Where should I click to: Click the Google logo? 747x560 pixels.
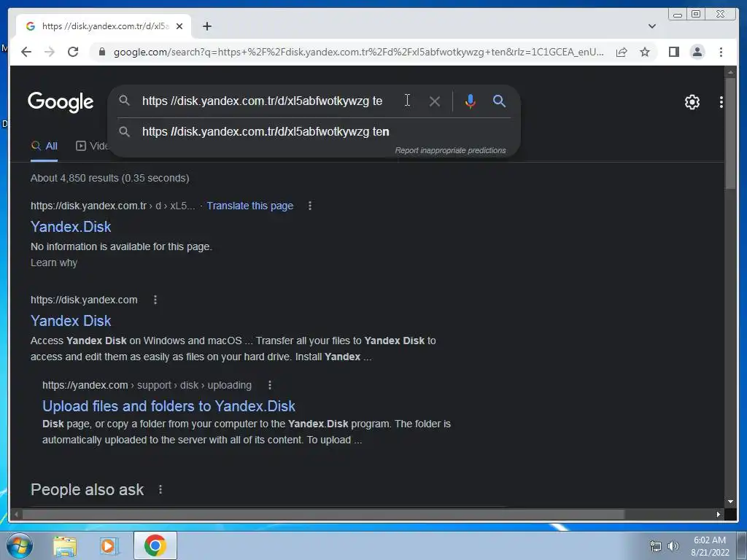tap(61, 102)
